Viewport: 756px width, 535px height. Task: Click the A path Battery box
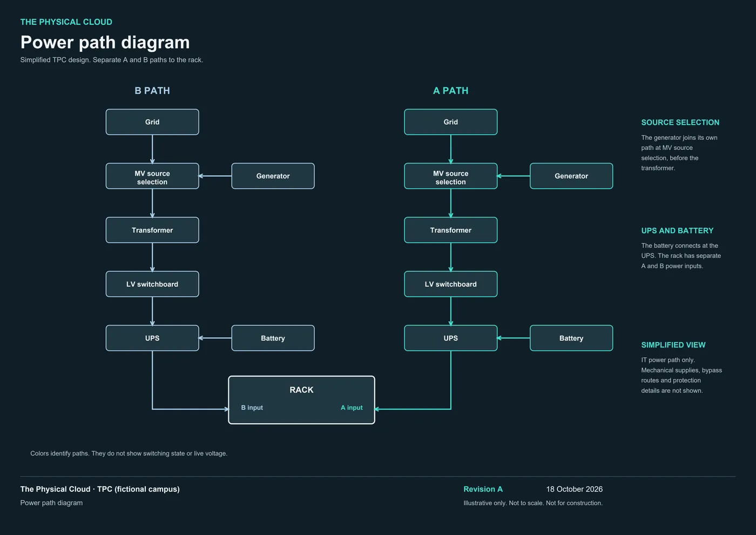(x=571, y=338)
